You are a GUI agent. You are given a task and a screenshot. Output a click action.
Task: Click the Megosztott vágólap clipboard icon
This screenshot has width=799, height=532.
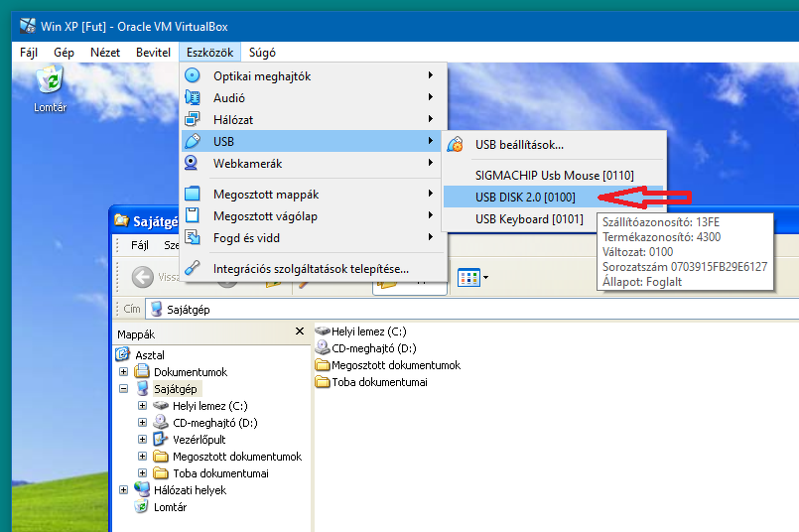[x=193, y=215]
